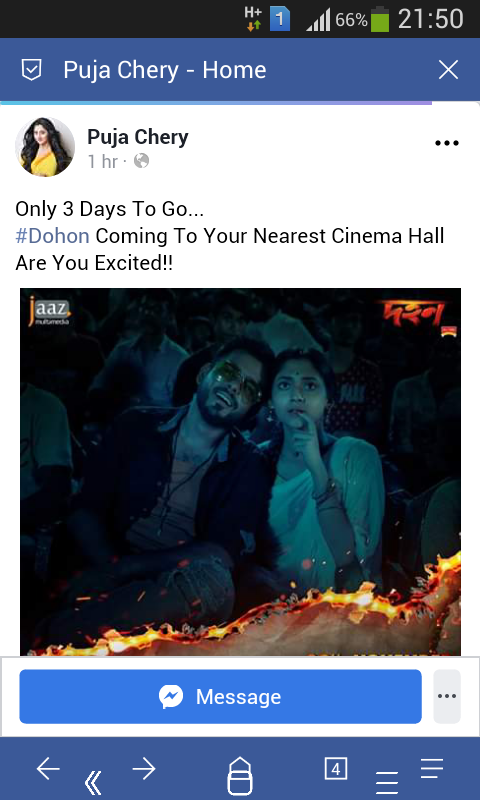Go back with the left arrow
The width and height of the screenshot is (480, 800).
pos(48,768)
